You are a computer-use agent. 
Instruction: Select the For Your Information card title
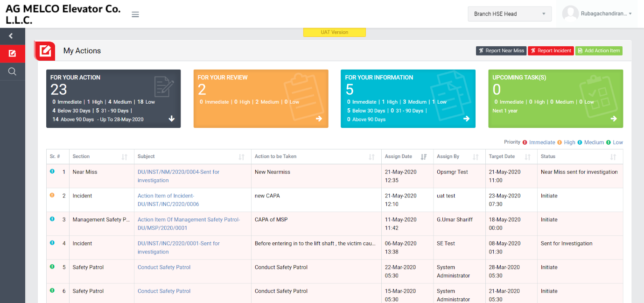click(x=379, y=78)
